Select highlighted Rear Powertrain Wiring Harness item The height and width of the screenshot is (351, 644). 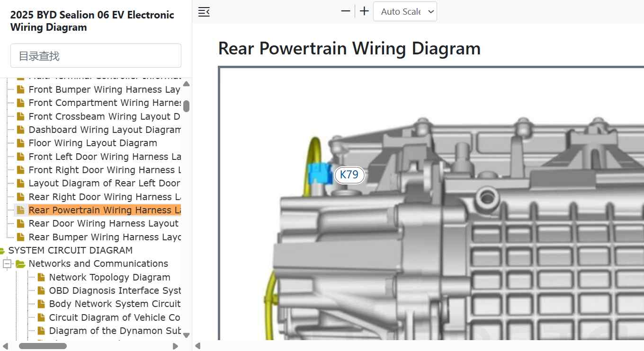[105, 210]
